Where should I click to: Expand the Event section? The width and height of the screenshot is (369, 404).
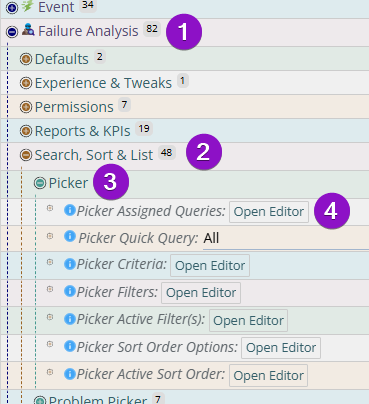(x=12, y=8)
